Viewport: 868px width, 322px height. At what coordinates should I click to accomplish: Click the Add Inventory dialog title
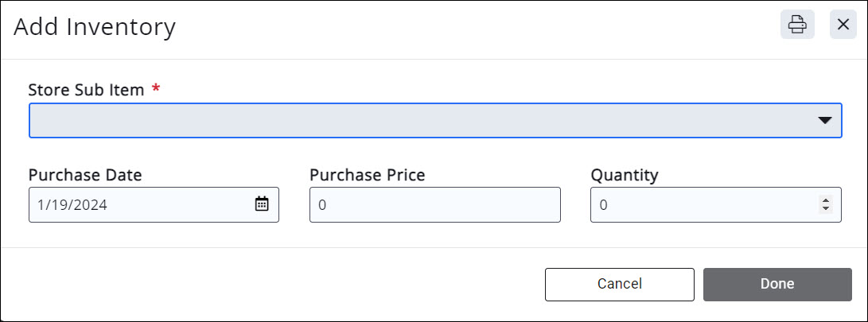pyautogui.click(x=95, y=27)
